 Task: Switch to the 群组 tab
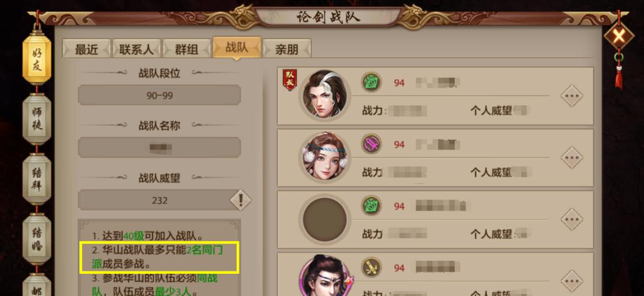[186, 49]
